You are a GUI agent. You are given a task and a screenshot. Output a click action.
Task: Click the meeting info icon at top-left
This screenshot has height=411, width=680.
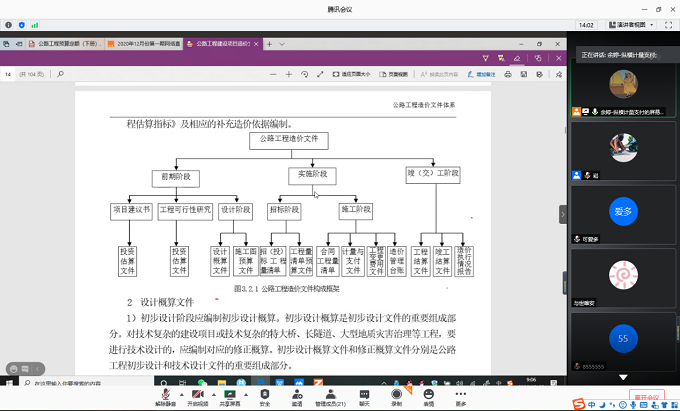pos(8,25)
